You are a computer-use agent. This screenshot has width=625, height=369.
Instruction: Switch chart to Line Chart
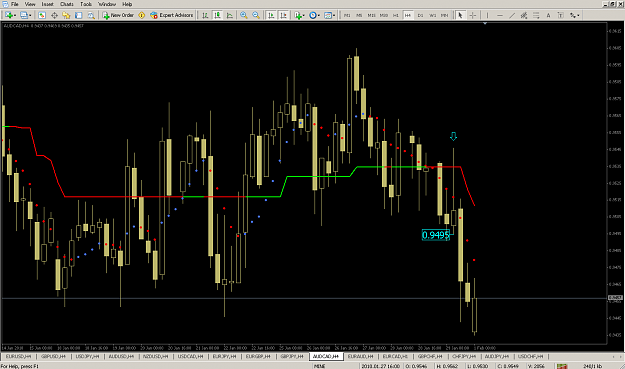[x=230, y=15]
